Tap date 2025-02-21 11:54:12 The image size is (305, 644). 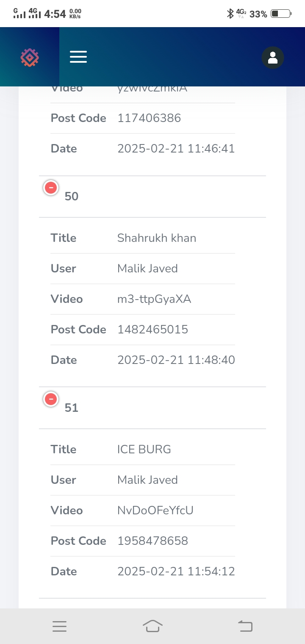coord(176,572)
